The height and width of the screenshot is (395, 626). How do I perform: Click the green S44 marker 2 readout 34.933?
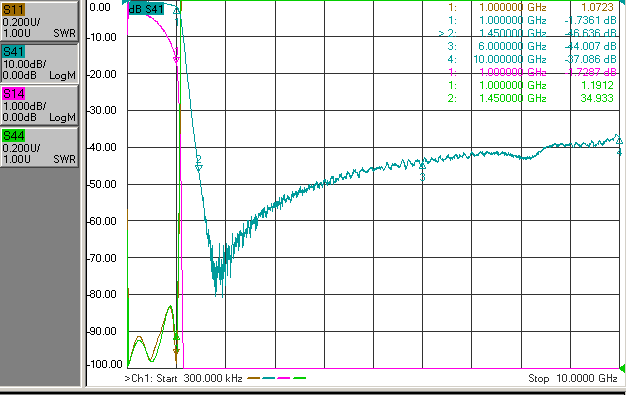(x=596, y=98)
